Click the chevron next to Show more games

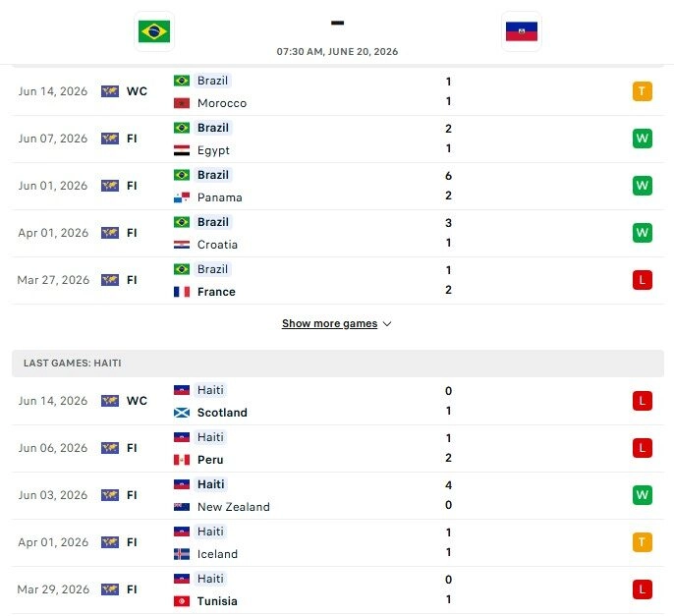(x=387, y=324)
